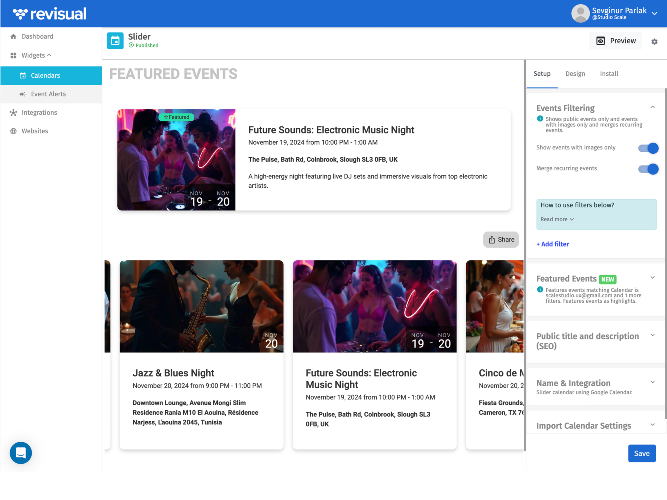The height and width of the screenshot is (500, 667).
Task: Click the Event Alerts icon in the sidebar
Action: (x=23, y=94)
